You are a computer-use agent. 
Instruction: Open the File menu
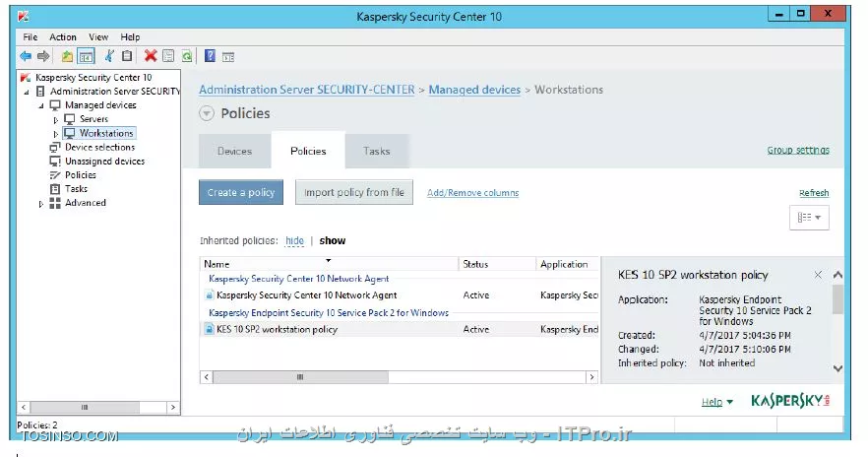[30, 37]
